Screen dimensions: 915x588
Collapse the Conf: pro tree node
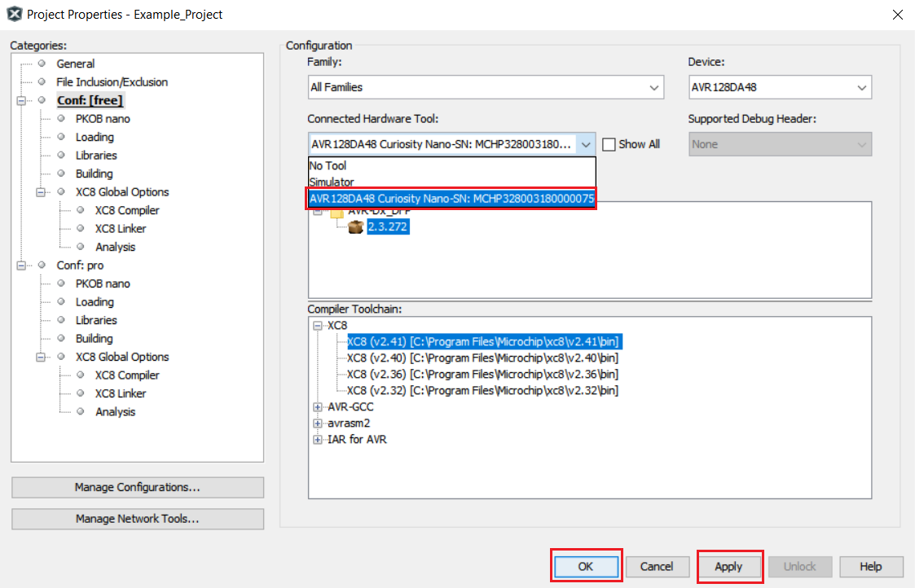click(21, 265)
